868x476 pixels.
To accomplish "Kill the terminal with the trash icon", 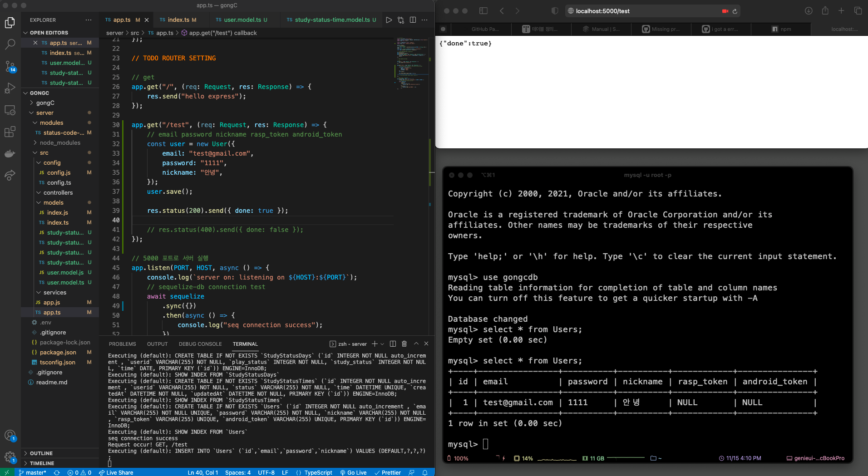I will (x=404, y=344).
